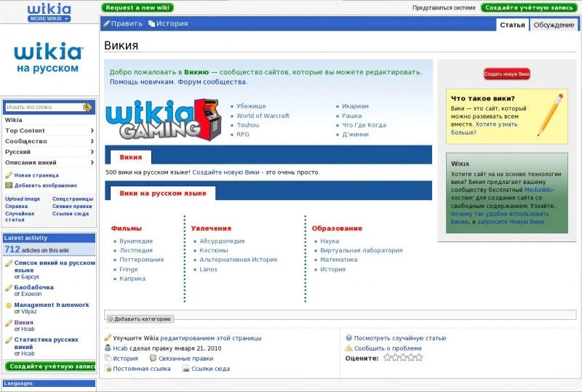Click the Свежие правки sidebar link

(72, 207)
